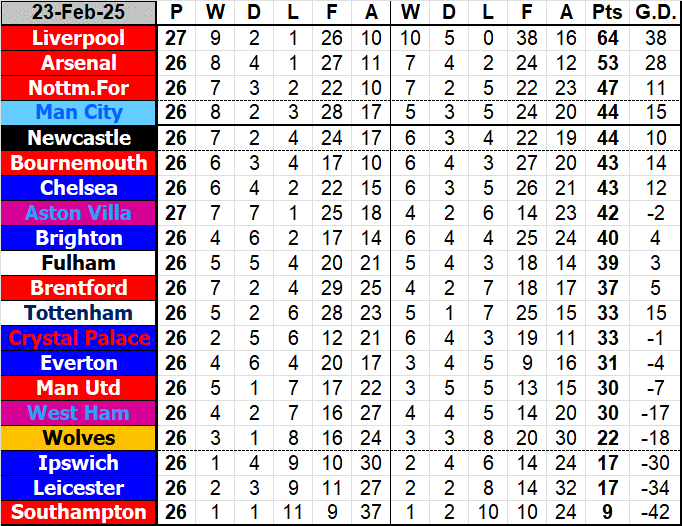Click the Chelsea team cell
The image size is (682, 526).
tap(79, 188)
